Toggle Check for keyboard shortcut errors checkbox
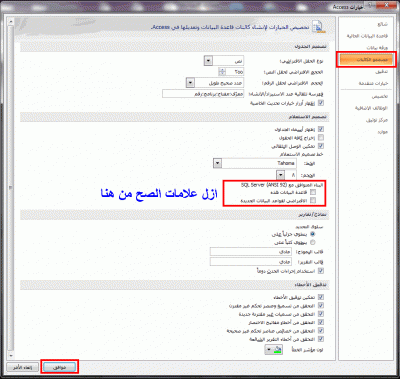 [x=321, y=322]
